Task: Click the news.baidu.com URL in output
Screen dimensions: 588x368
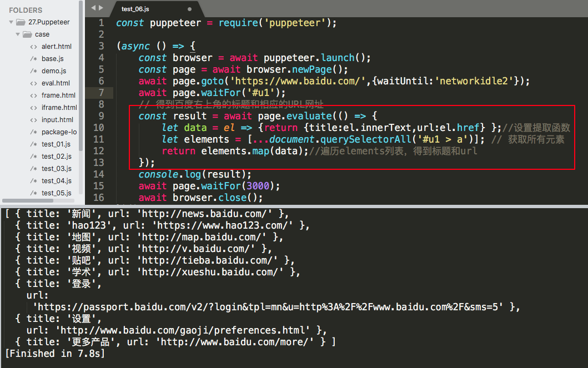Action: 204,214
